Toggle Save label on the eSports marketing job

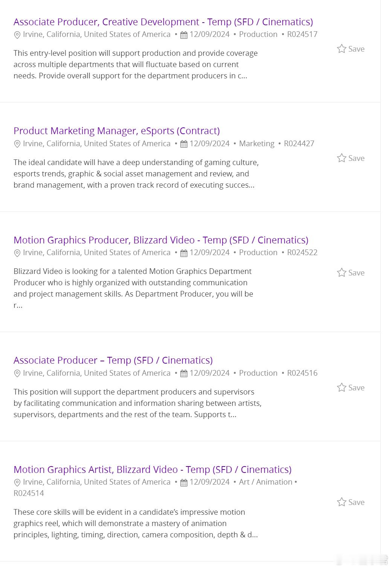356,158
